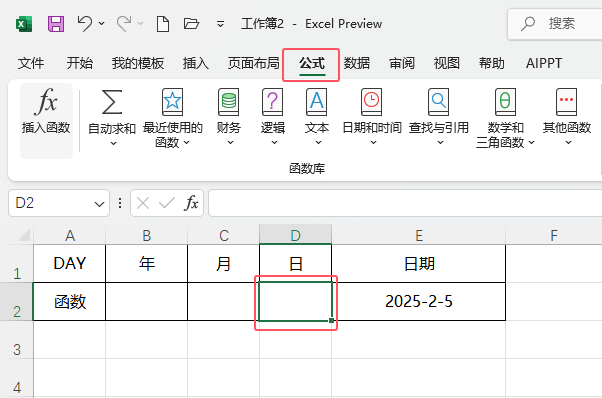602x398 pixels.
Task: Open the 我的模板 tab
Action: coord(138,63)
